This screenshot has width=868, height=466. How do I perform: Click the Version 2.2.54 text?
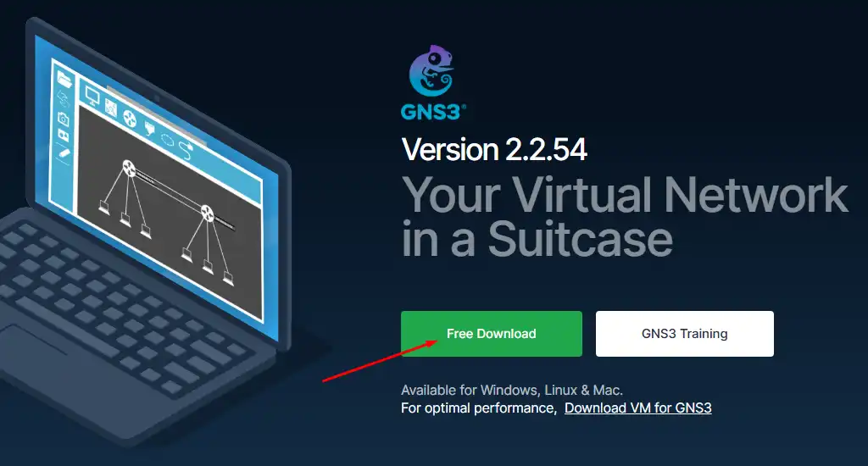pos(494,149)
